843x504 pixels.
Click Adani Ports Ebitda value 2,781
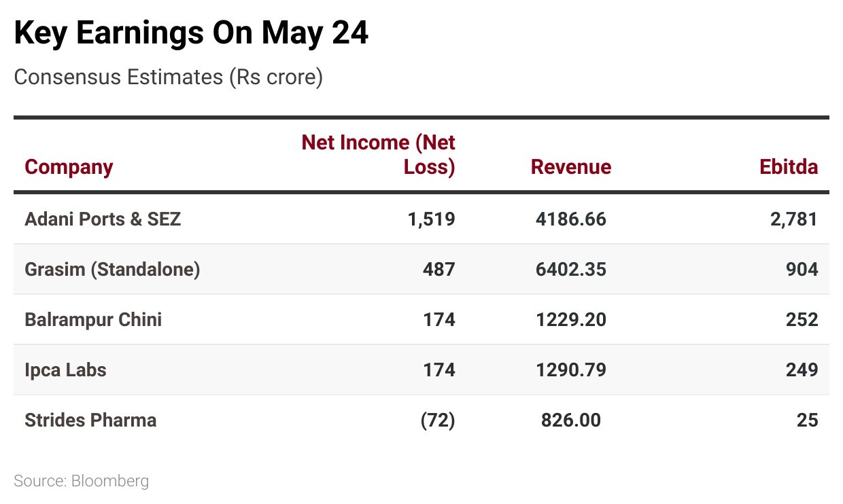point(794,219)
